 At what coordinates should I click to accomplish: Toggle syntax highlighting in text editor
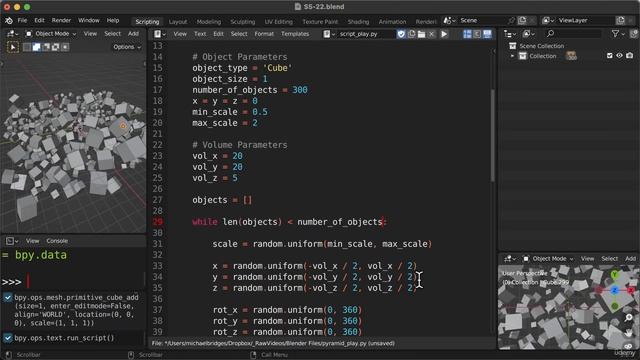487,34
